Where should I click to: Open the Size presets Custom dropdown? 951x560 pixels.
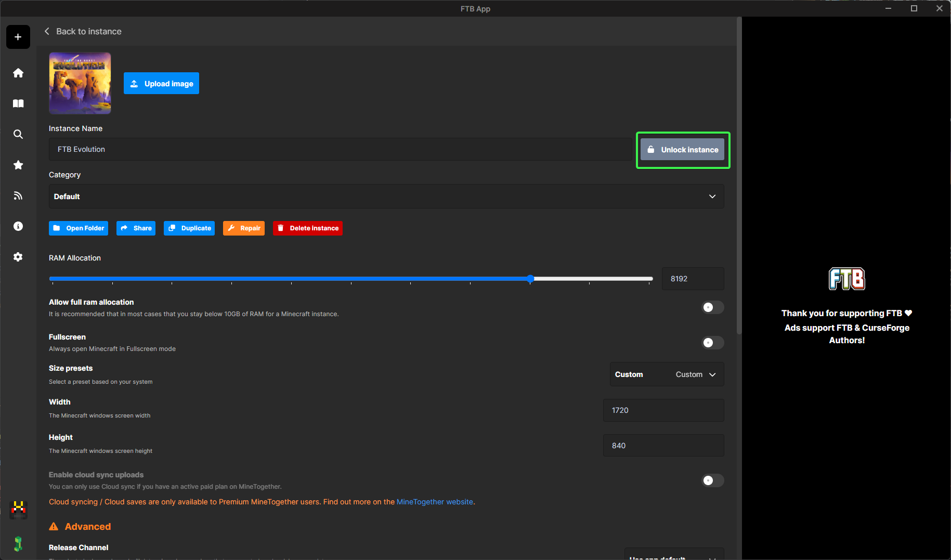point(667,374)
